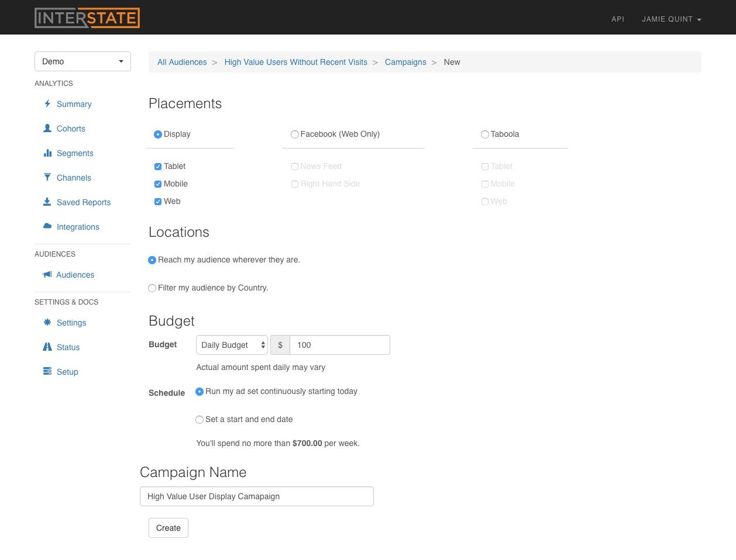This screenshot has width=736, height=560.
Task: Choose Reach my audience wherever they are
Action: tap(152, 260)
